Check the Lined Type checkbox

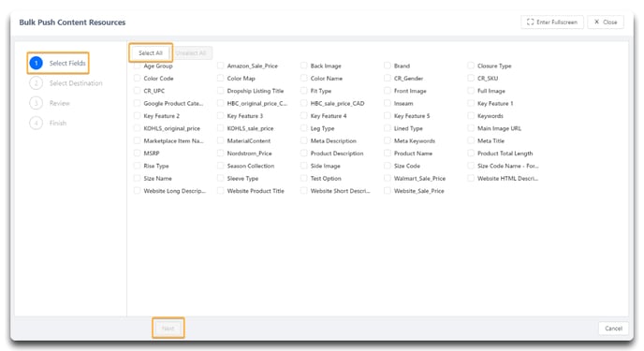[x=388, y=128]
